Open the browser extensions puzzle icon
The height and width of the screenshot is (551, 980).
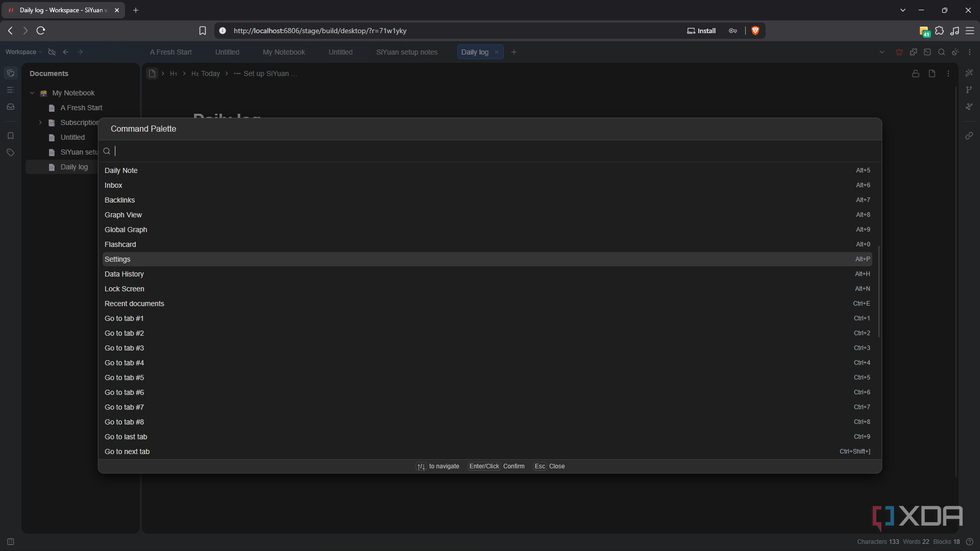(940, 31)
